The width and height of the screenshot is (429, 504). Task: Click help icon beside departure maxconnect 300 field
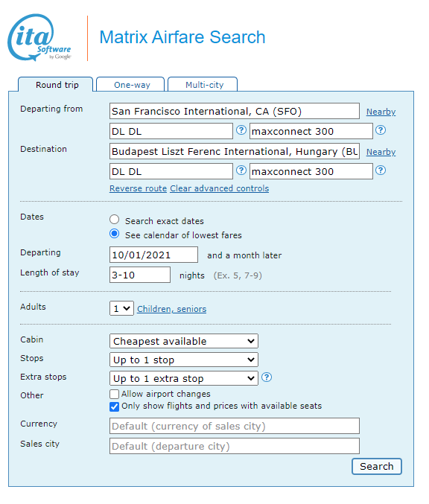pos(381,130)
